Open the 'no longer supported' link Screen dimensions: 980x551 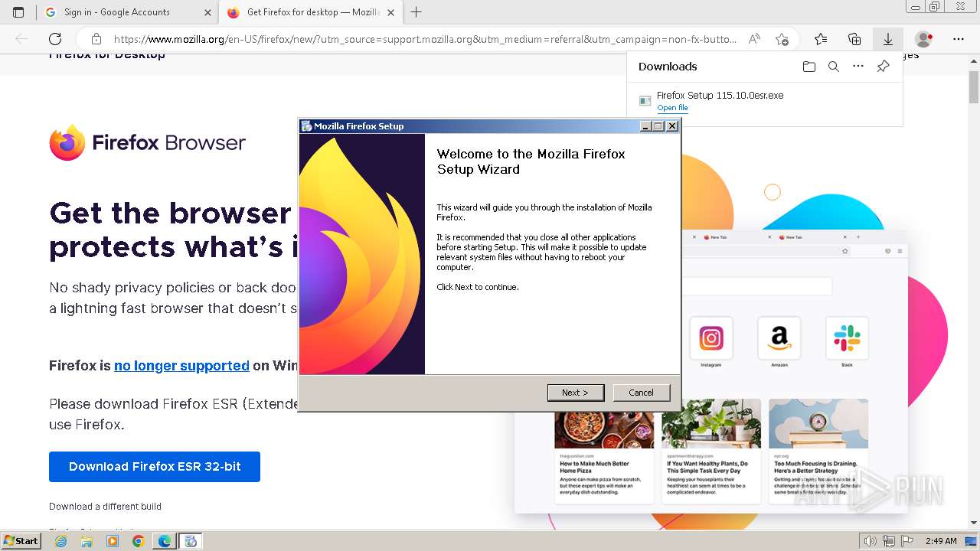tap(181, 366)
